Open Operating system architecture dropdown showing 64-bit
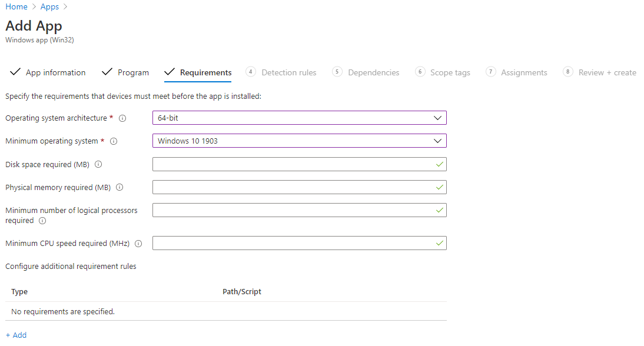 [300, 118]
